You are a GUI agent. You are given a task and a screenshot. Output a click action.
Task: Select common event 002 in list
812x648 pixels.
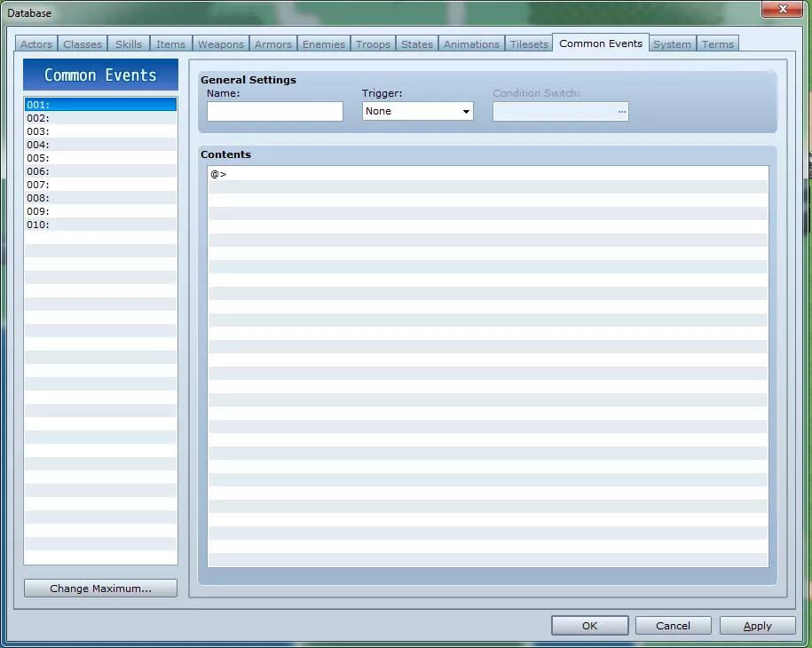(x=100, y=118)
